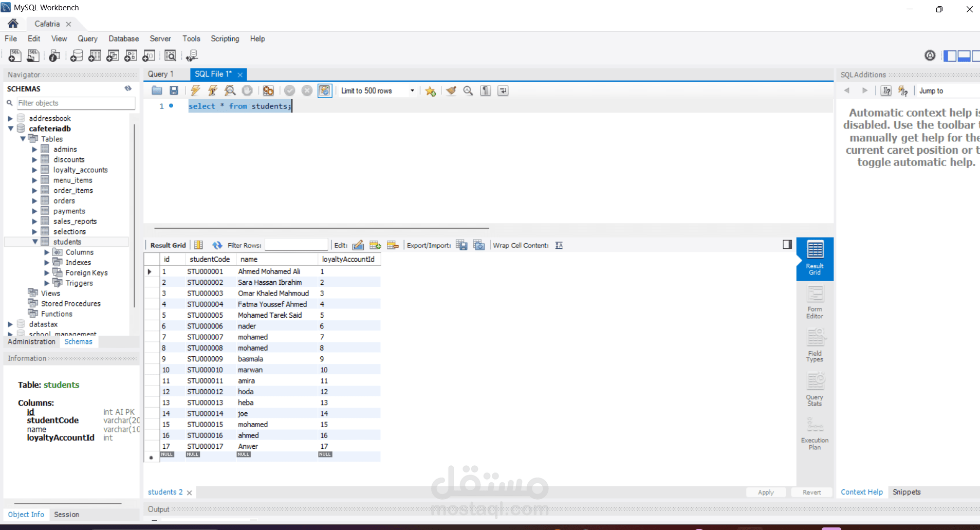980x530 pixels.
Task: Edit current row icon in result toolbar
Action: coord(358,245)
